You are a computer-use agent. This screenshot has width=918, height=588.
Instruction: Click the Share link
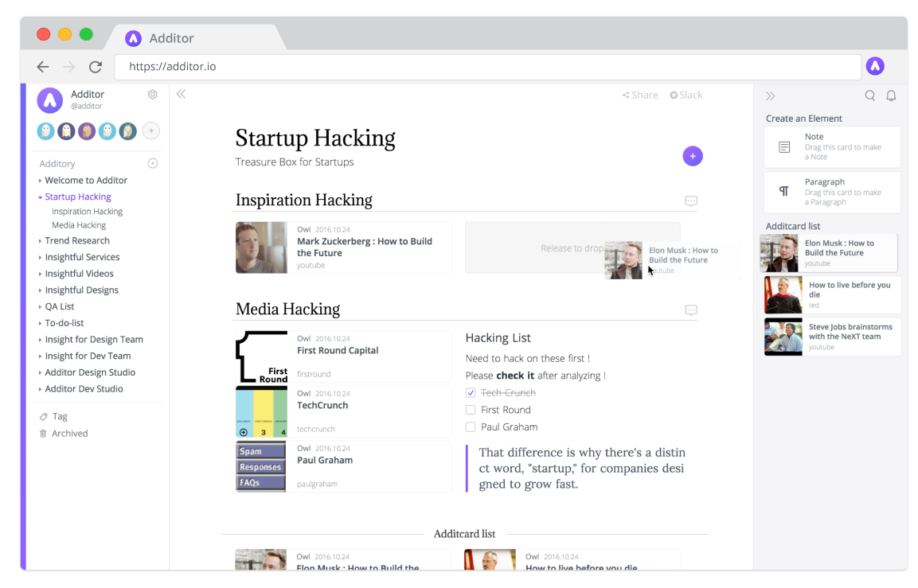pos(640,95)
